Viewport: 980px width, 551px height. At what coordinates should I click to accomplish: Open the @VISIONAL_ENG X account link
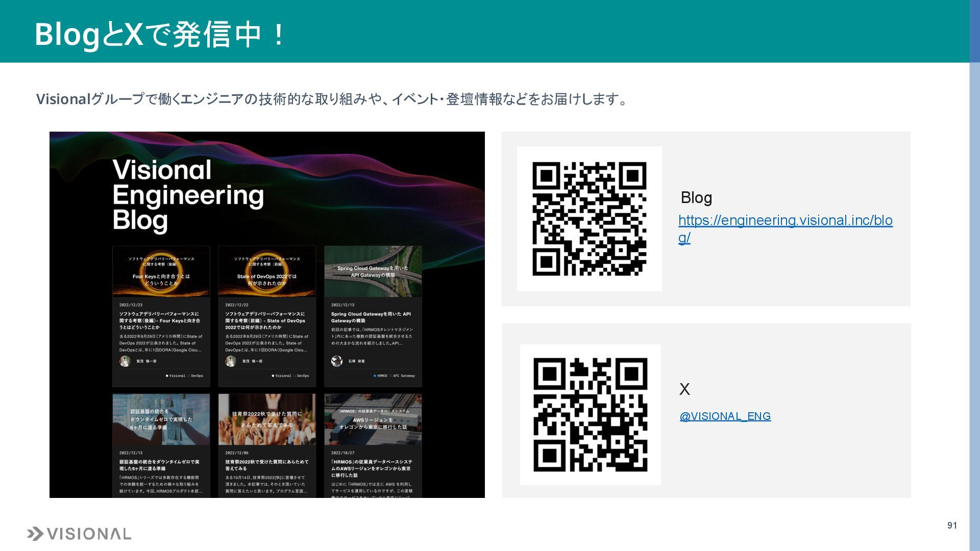725,416
